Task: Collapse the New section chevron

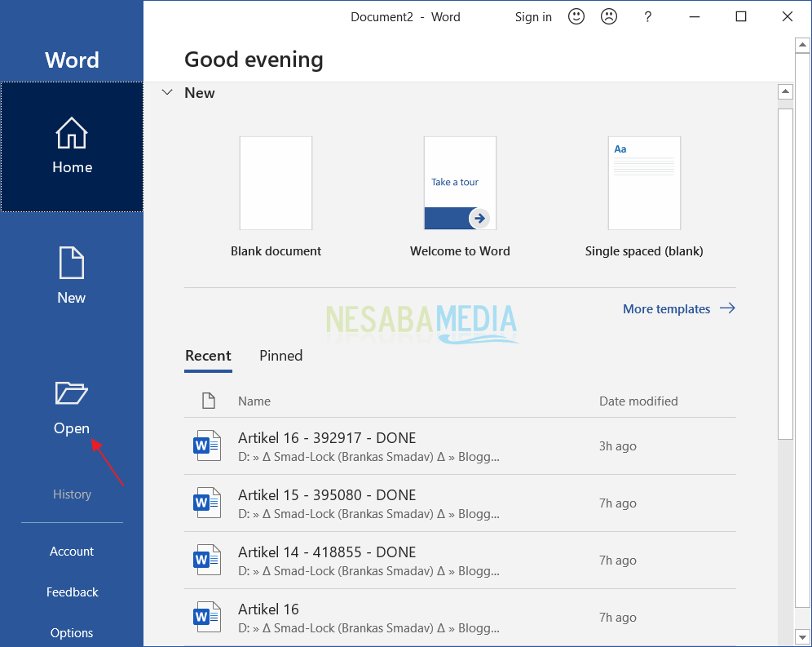Action: coord(167,92)
